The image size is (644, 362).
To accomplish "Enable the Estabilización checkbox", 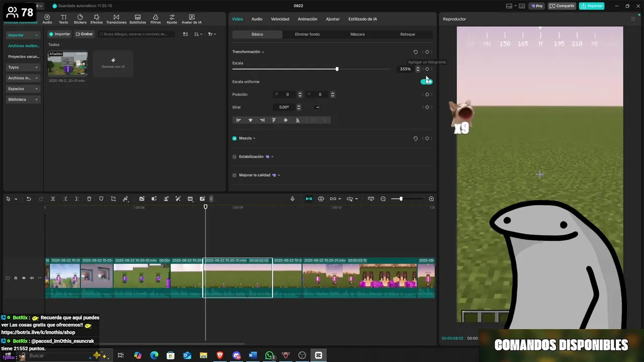I will pyautogui.click(x=234, y=157).
